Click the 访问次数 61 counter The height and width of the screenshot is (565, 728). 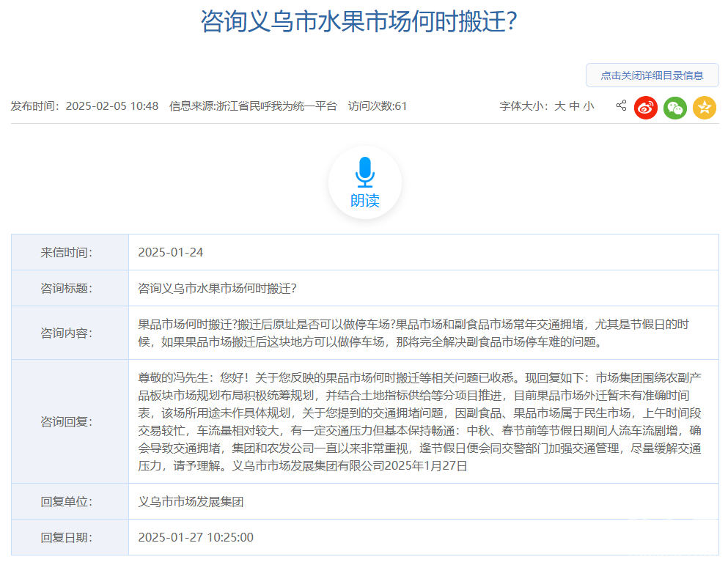click(378, 106)
